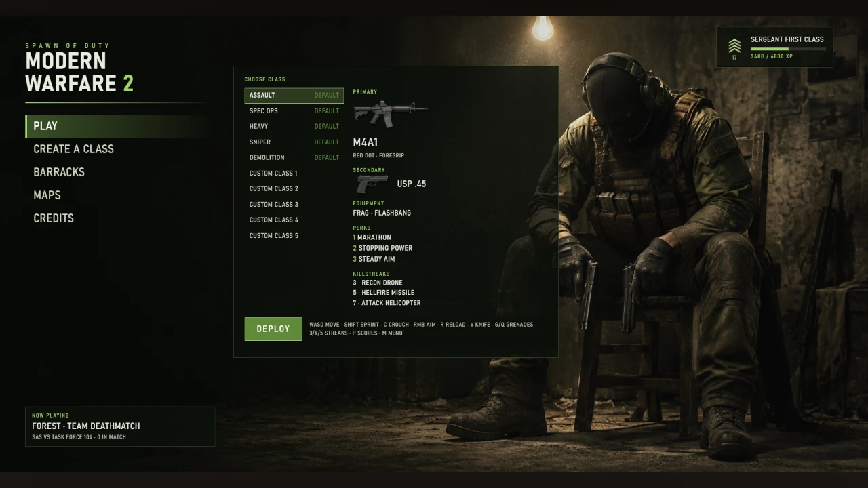Select Custom Class 2

pos(294,189)
